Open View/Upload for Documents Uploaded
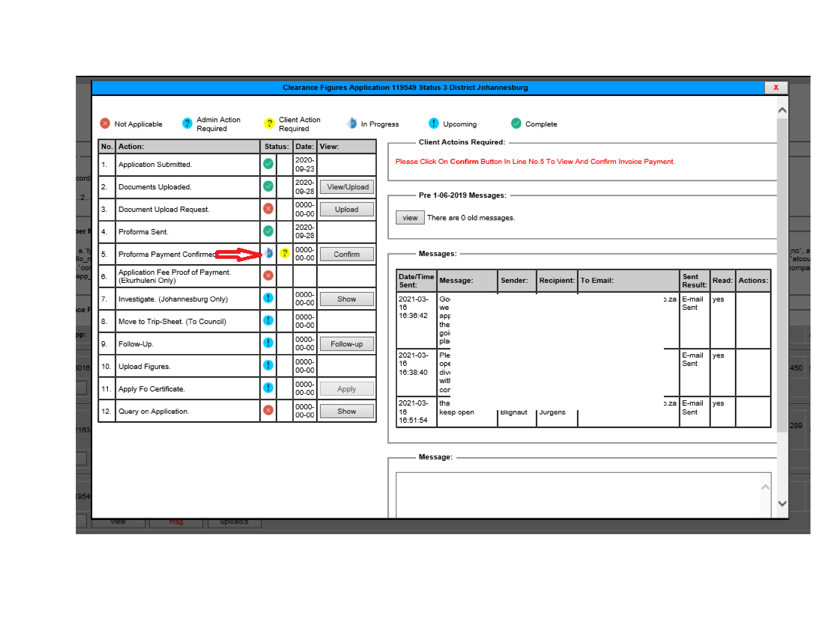 [x=346, y=187]
